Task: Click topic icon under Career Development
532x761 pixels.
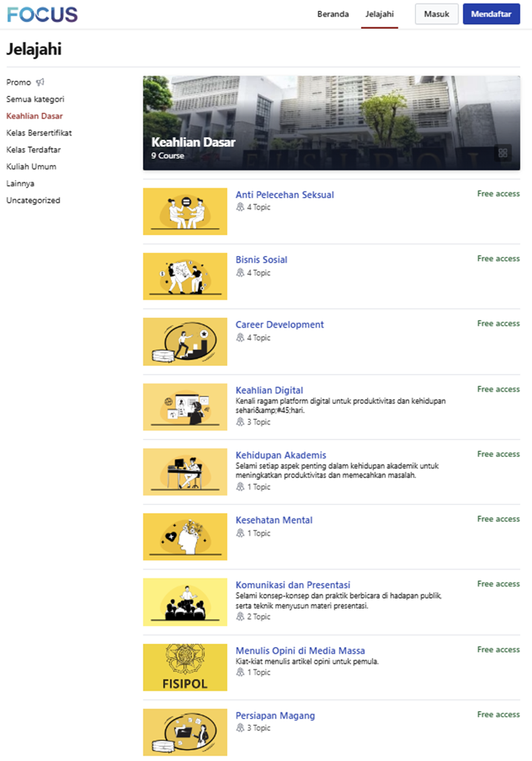Action: (x=240, y=338)
